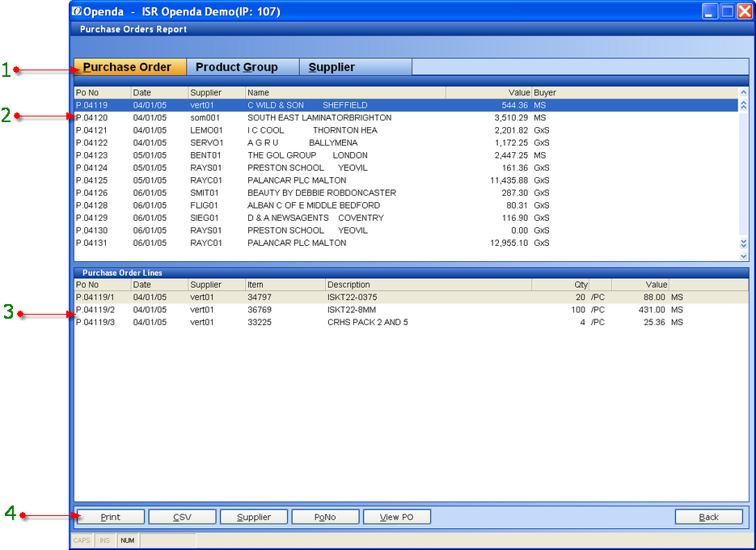Click SOUTH EAST LAMINATORBRIGHTON name cell

319,118
